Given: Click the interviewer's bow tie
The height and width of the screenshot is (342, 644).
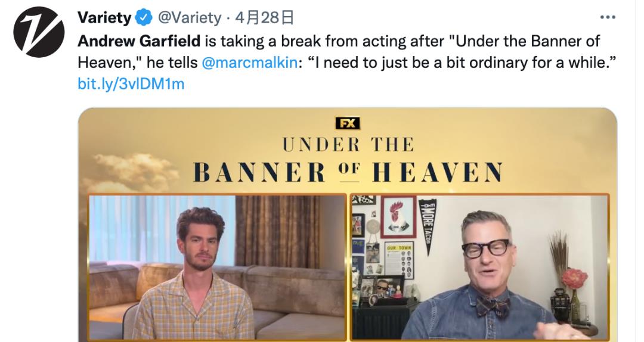Looking at the screenshot, I should [x=493, y=306].
